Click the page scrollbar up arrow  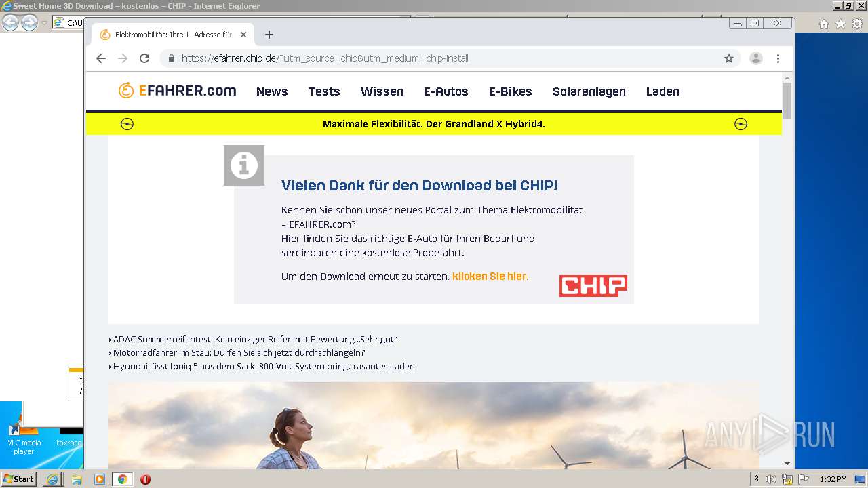tap(787, 77)
